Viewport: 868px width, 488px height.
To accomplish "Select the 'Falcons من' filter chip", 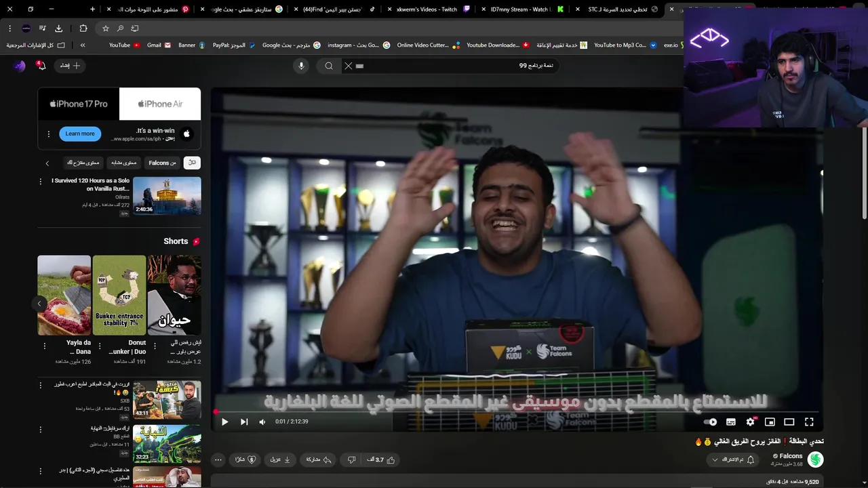I will [x=163, y=163].
